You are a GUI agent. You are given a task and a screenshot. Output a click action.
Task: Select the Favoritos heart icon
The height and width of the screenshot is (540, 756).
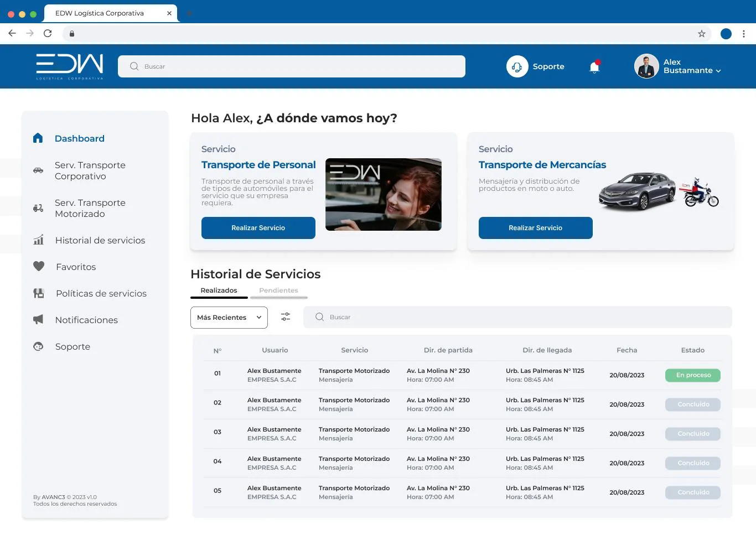39,266
